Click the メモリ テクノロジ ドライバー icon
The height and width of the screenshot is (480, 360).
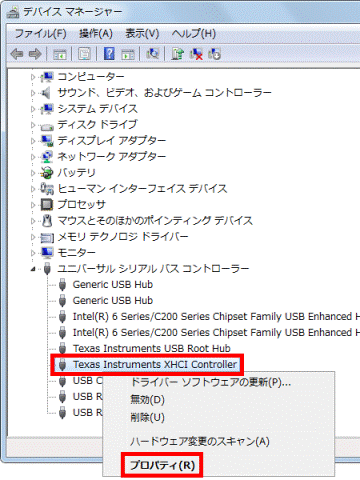click(47, 237)
